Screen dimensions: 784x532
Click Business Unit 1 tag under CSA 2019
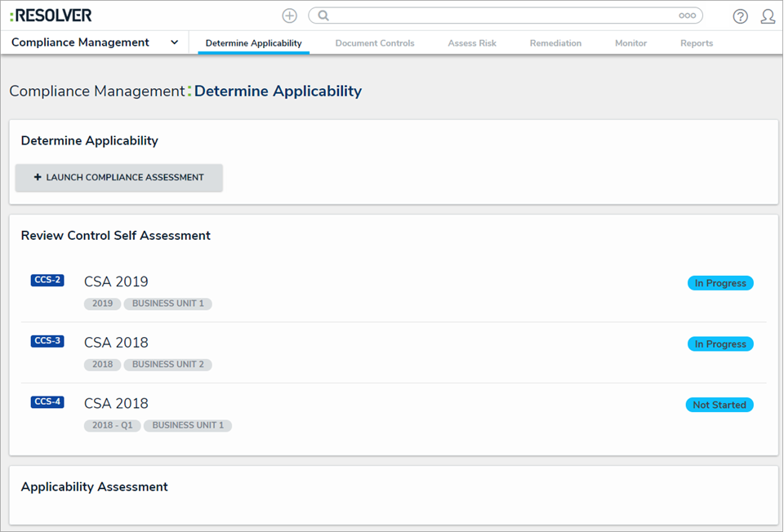point(168,304)
